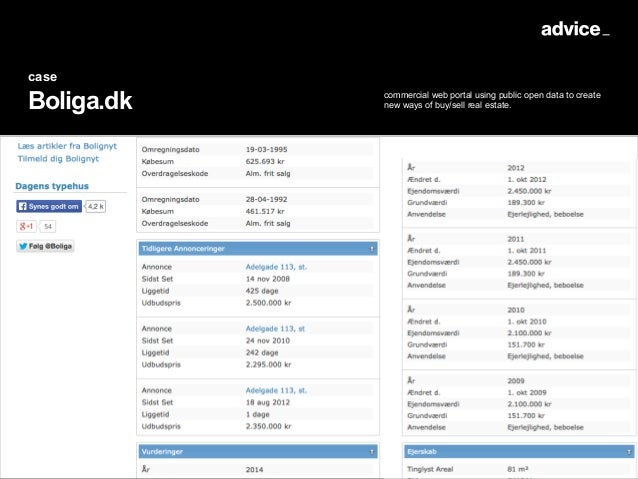The height and width of the screenshot is (479, 638).
Task: Click the Facebook 'Synes godt om' button
Action: pyautogui.click(x=49, y=206)
